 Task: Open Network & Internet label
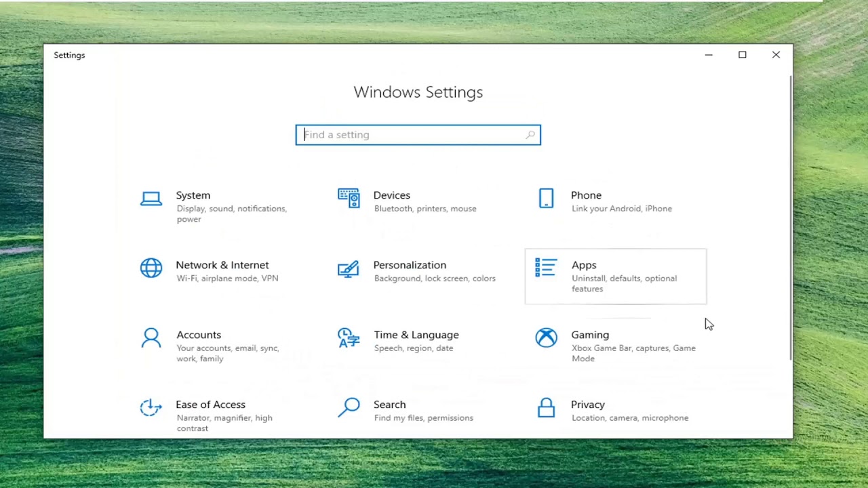pyautogui.click(x=222, y=265)
